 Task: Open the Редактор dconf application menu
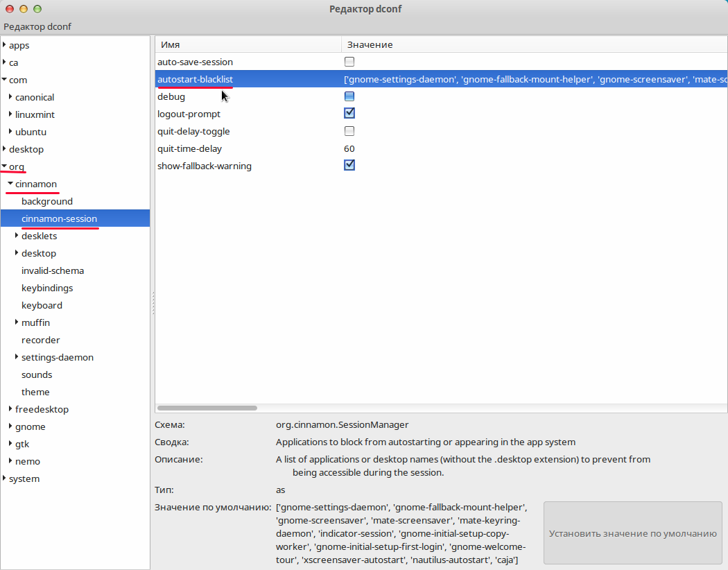[x=37, y=26]
